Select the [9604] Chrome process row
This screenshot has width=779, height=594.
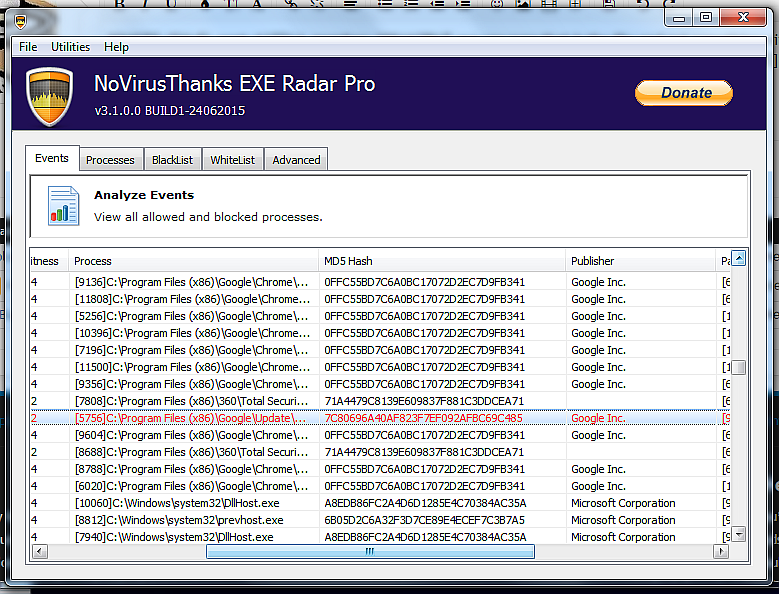(380, 435)
